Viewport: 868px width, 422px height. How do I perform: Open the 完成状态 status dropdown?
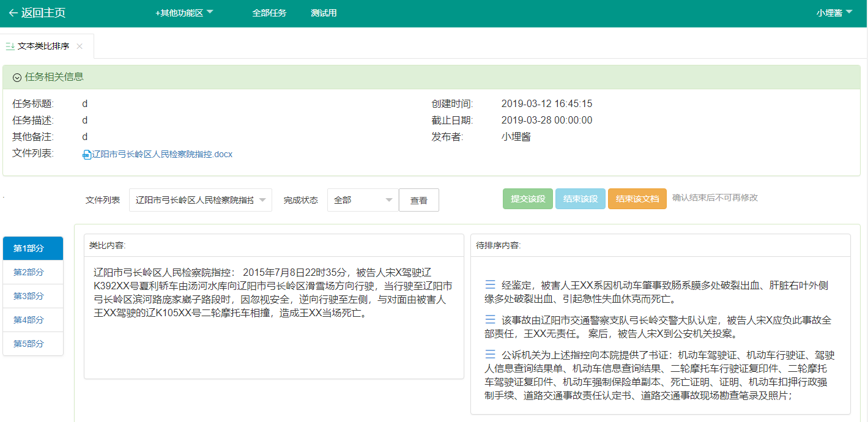363,200
